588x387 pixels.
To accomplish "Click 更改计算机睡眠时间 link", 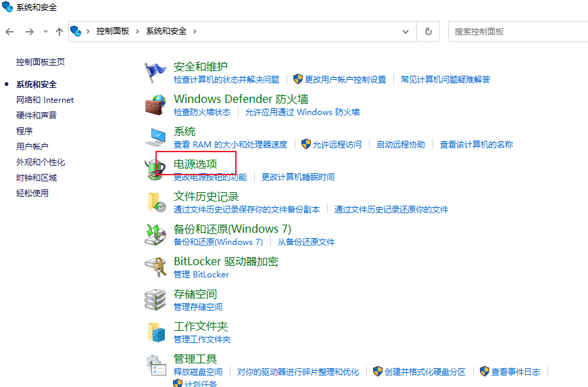I will point(298,177).
